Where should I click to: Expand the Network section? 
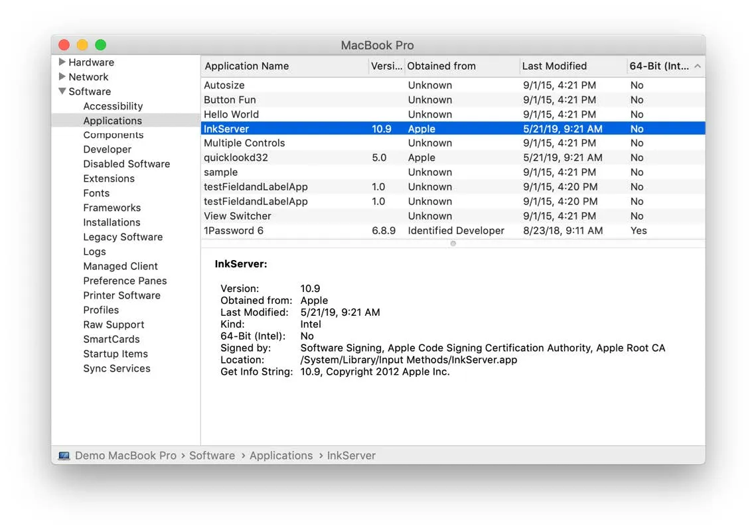(x=61, y=76)
